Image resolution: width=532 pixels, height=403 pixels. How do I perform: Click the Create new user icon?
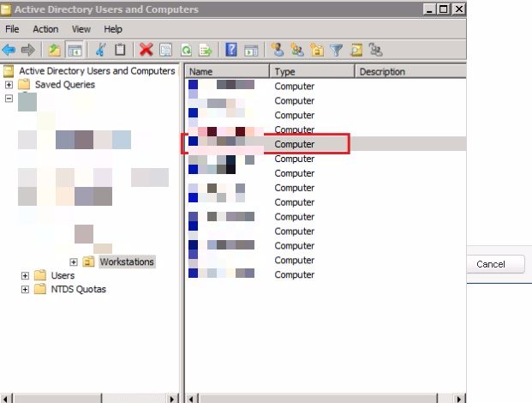(277, 50)
